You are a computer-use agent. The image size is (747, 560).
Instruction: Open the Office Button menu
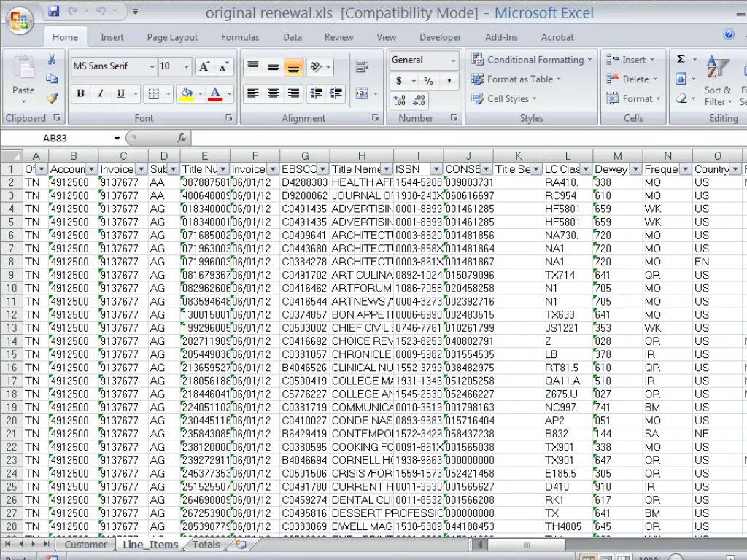pos(20,20)
